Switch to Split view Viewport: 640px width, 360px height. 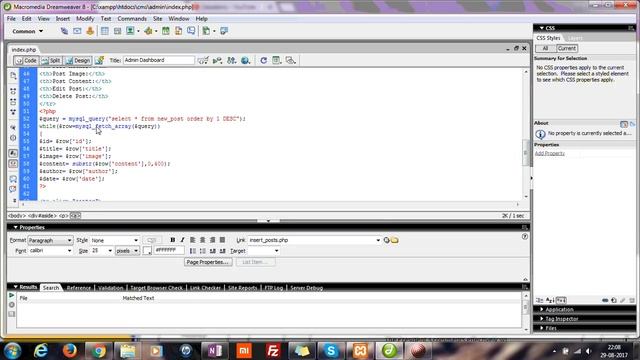(x=51, y=60)
